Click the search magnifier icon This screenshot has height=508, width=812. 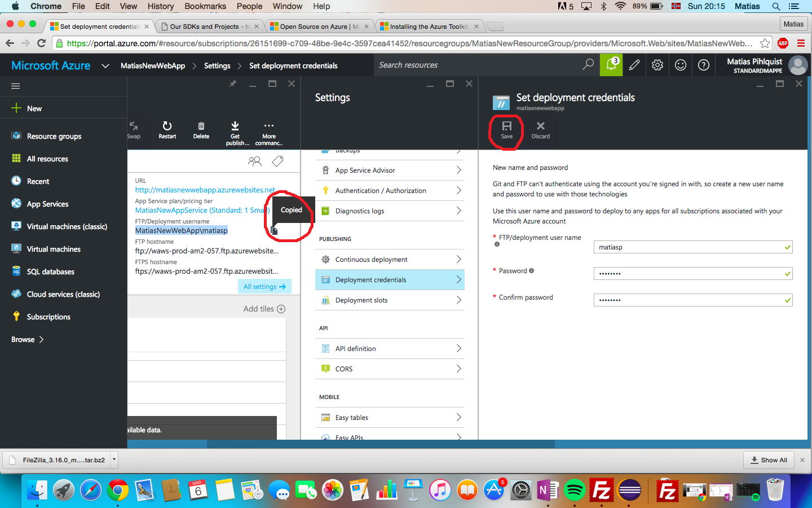pos(588,64)
